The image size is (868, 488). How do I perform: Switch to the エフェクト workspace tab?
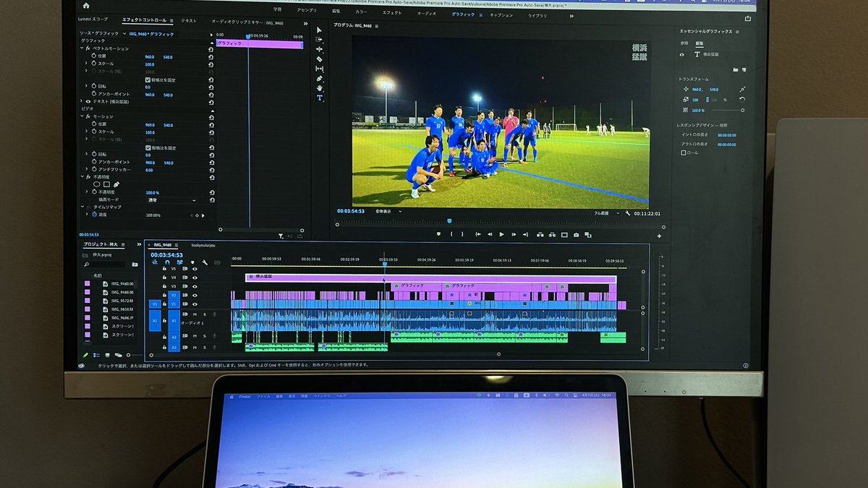click(x=391, y=13)
